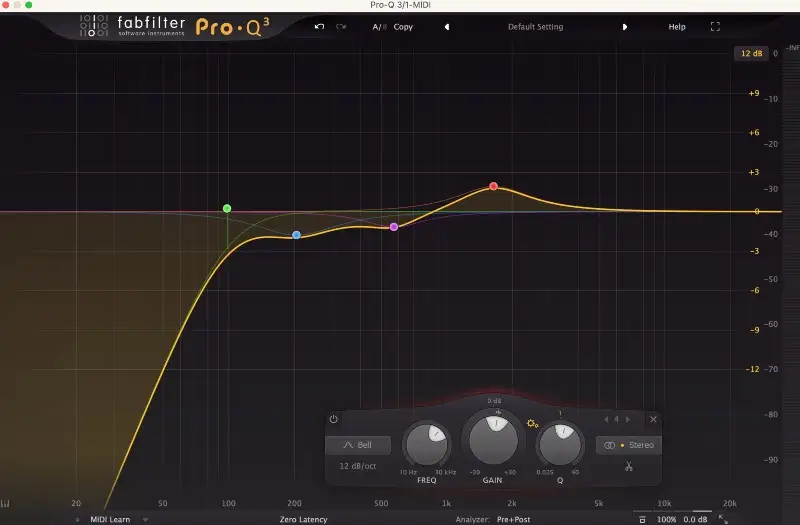The image size is (800, 525).
Task: Toggle the Stereo placement button
Action: 627,445
